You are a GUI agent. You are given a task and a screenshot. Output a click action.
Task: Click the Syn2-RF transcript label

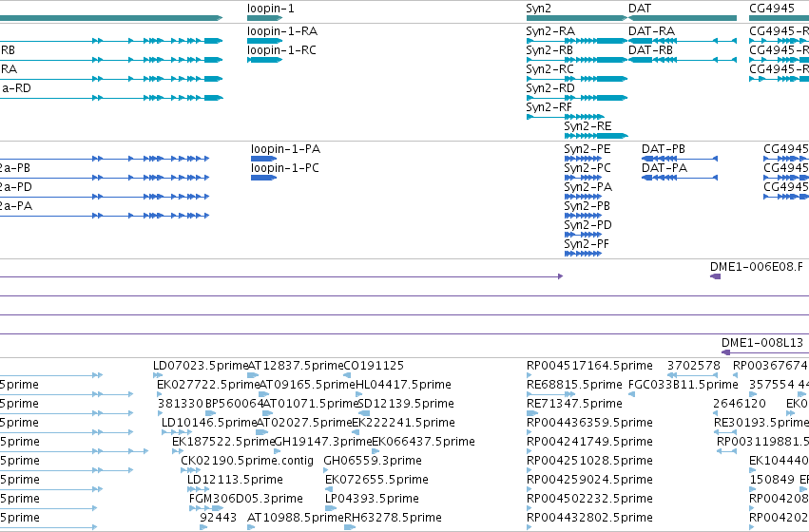[x=549, y=107]
